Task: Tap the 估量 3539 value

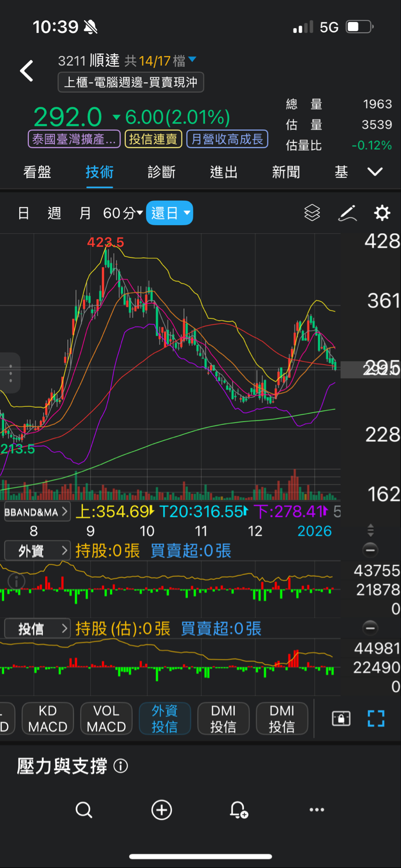Action: click(377, 125)
